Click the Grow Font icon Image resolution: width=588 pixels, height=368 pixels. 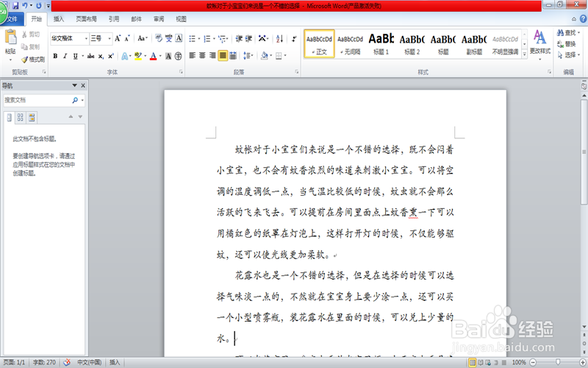coord(118,38)
